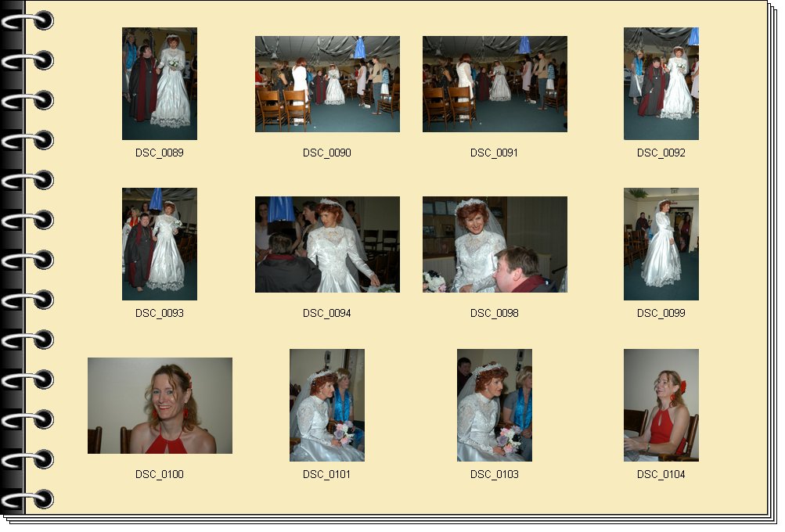Click the caption DSC_0089
785x532 pixels.
160,153
